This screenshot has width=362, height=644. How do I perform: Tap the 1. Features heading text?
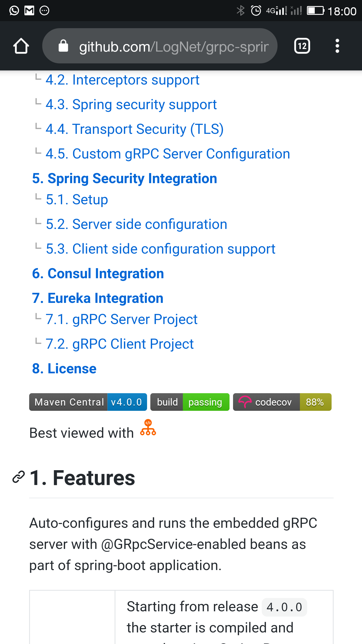click(x=82, y=478)
